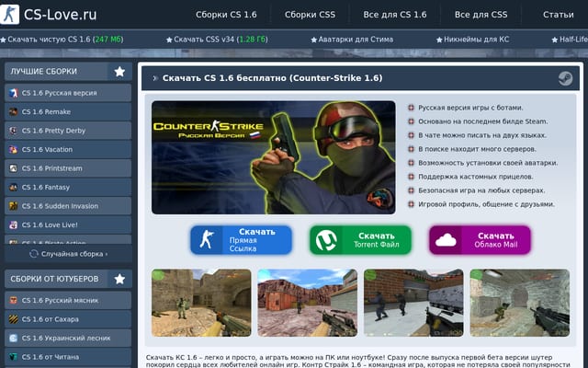
Task: Click text Возможность установки своей аватарки
Action: click(488, 163)
